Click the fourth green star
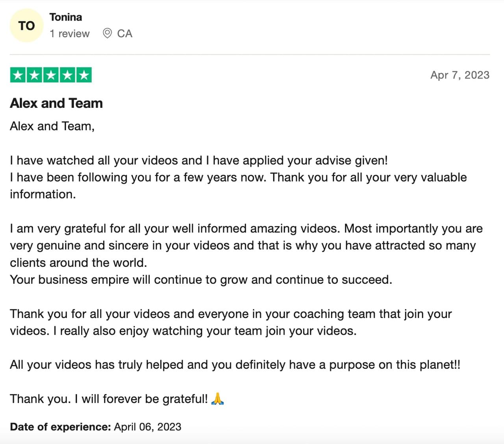 [x=67, y=75]
